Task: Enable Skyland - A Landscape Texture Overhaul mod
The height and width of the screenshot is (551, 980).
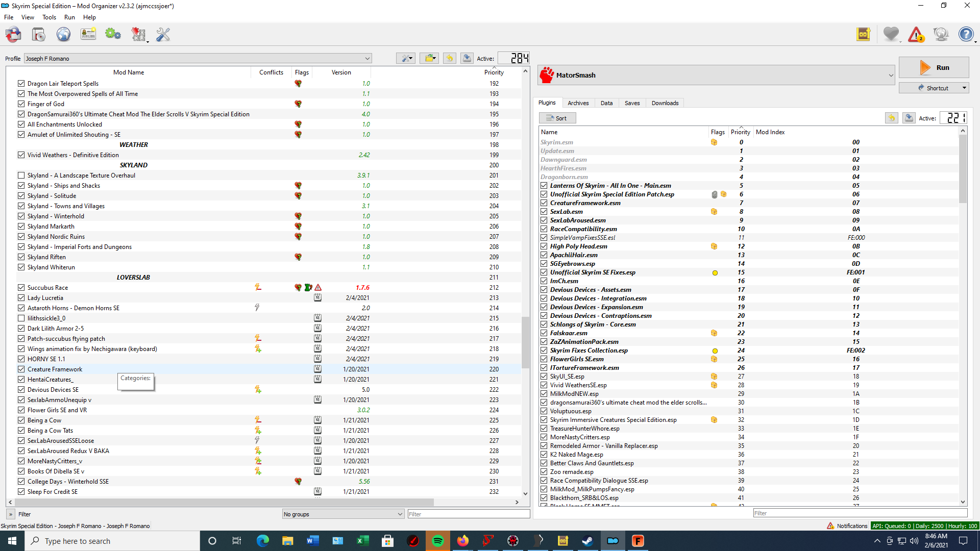Action: tap(21, 176)
